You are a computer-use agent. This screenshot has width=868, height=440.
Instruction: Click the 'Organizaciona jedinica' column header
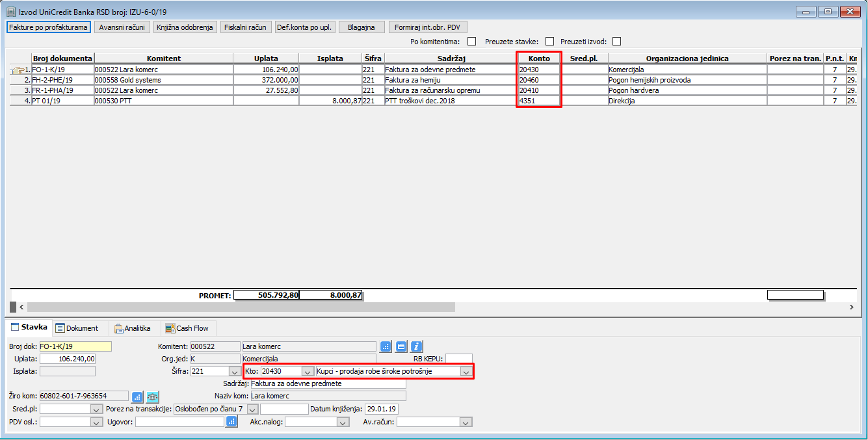687,58
